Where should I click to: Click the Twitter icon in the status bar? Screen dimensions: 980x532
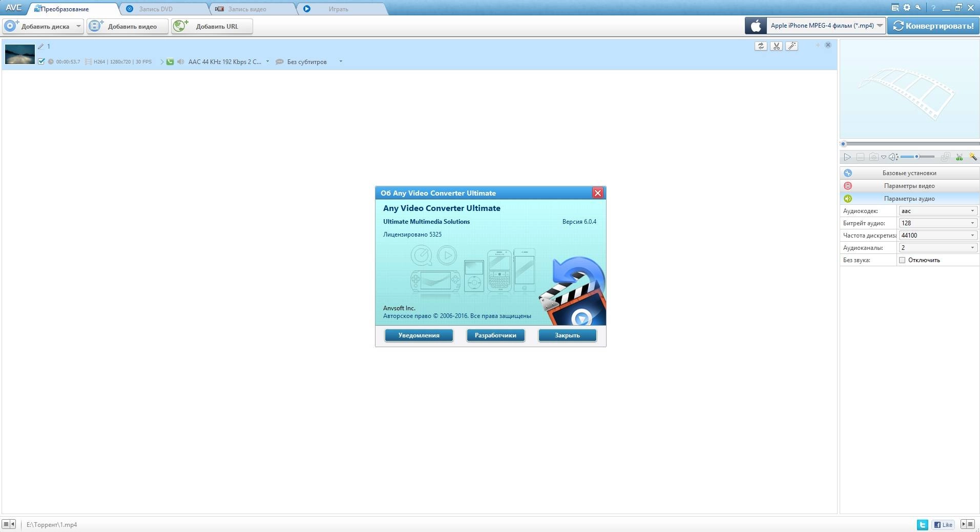(922, 524)
